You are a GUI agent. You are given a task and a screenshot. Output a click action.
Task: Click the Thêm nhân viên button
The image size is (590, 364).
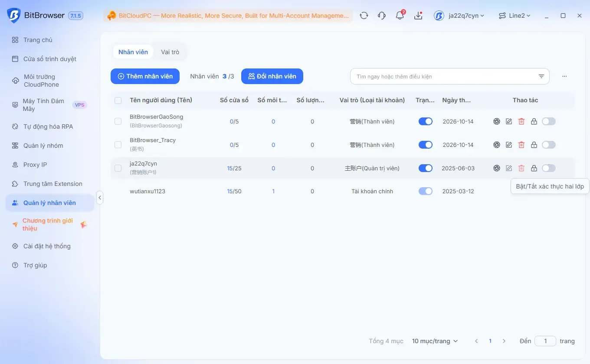point(145,76)
